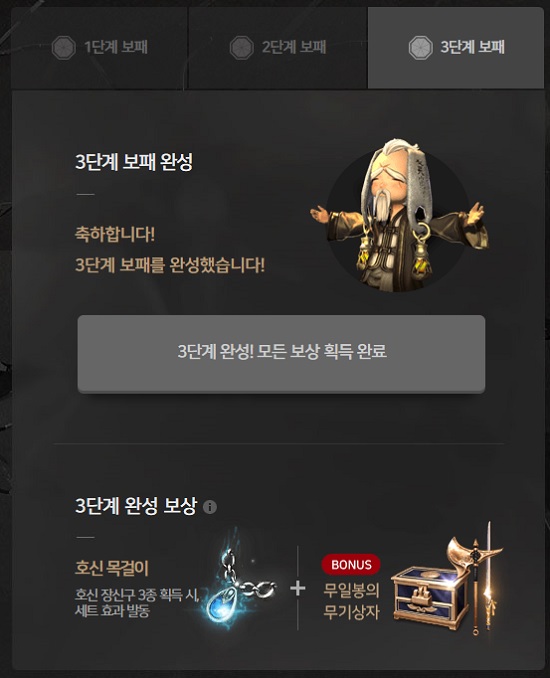Switch to the 2단계 보패 tab
Screen dimensions: 550x678
pyautogui.click(x=278, y=48)
